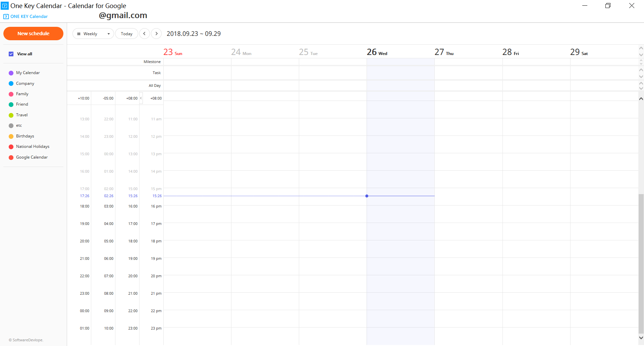
Task: Jump to Today
Action: [126, 34]
